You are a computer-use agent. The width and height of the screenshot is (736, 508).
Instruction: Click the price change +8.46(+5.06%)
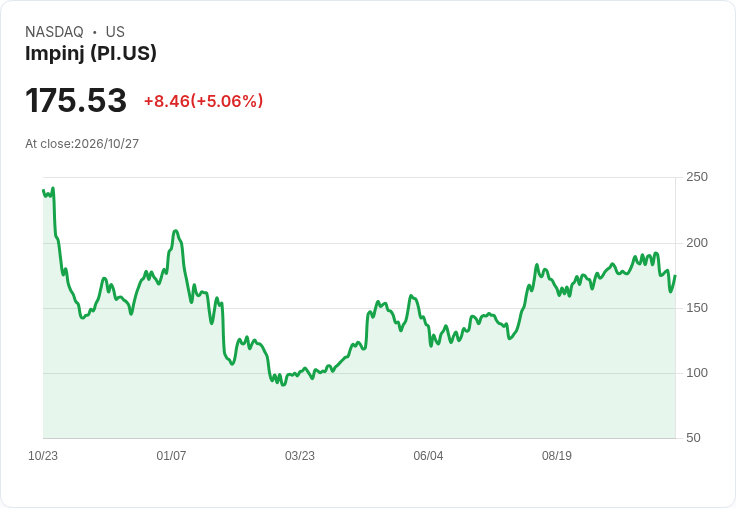point(203,101)
